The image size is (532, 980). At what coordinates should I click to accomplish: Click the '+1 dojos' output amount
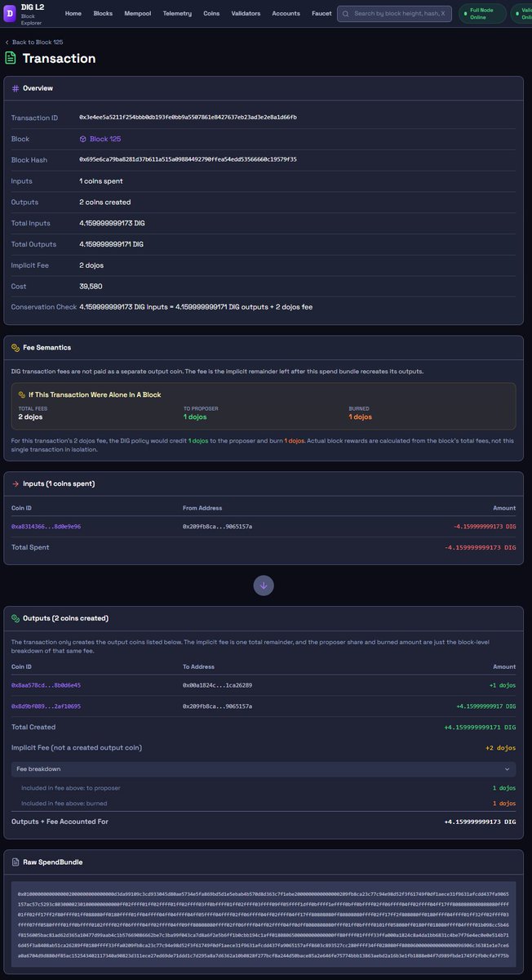tap(501, 685)
